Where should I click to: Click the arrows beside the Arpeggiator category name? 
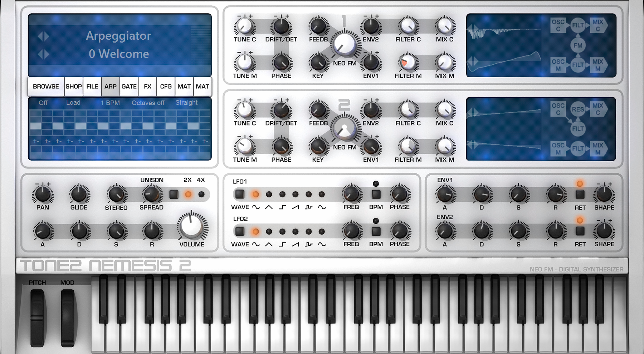click(x=43, y=36)
